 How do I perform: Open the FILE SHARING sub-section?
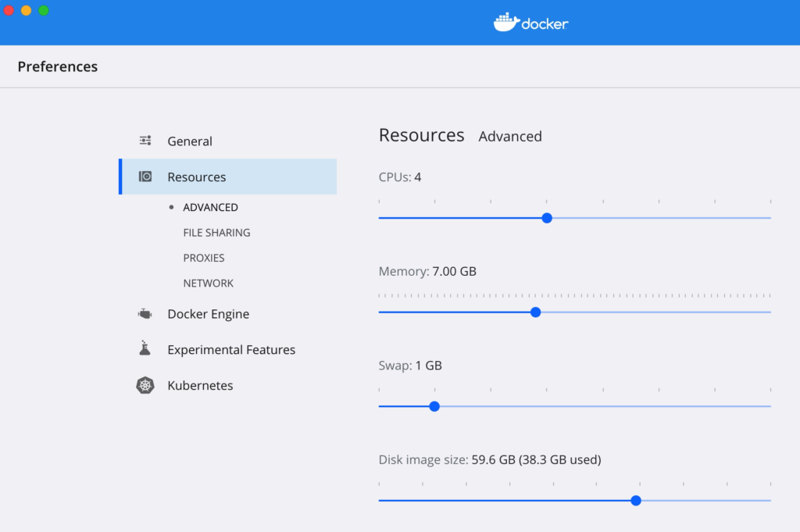pos(217,233)
